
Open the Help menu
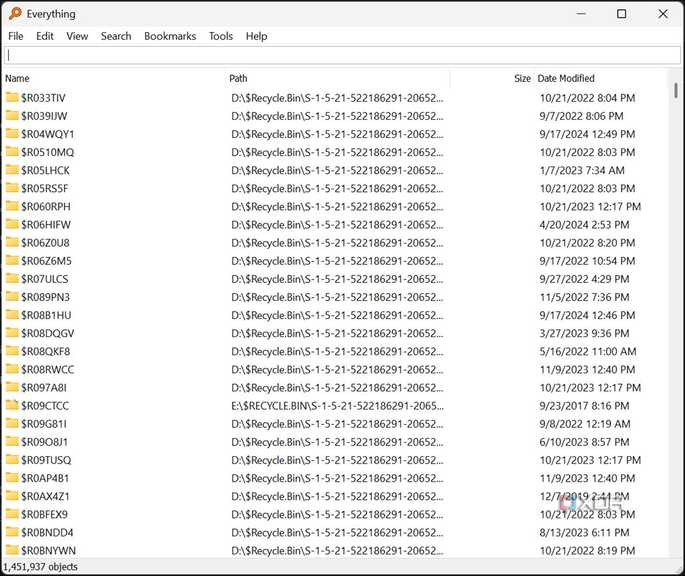256,36
